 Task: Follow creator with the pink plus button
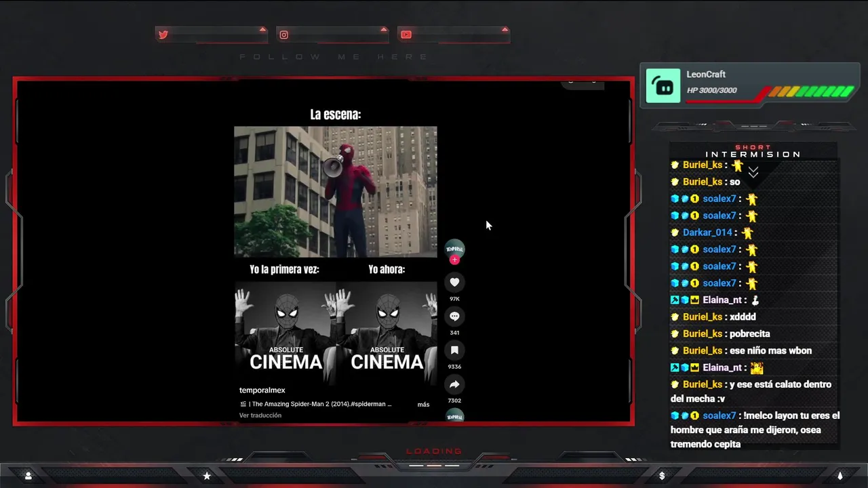454,260
